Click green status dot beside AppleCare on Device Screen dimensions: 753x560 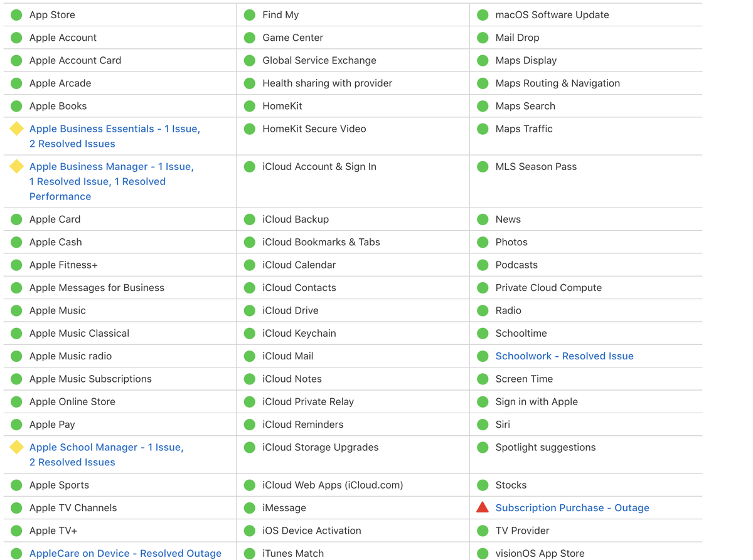click(x=17, y=553)
